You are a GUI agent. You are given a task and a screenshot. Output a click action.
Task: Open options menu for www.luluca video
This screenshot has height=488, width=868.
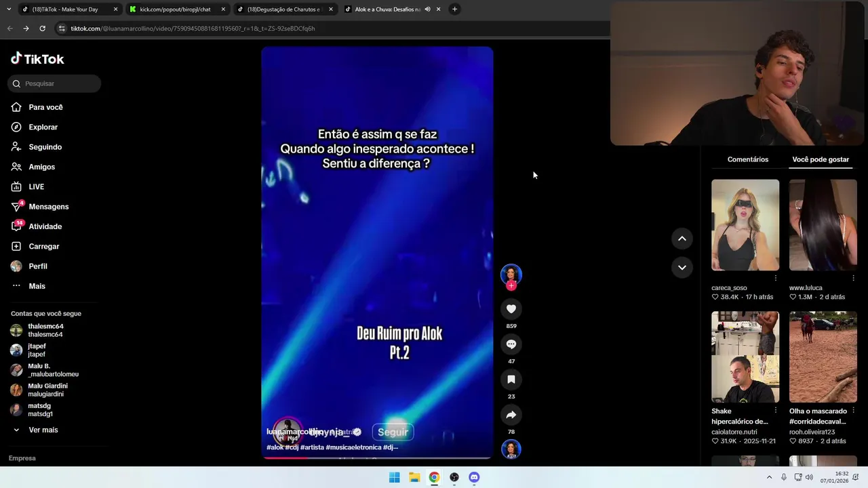(853, 279)
